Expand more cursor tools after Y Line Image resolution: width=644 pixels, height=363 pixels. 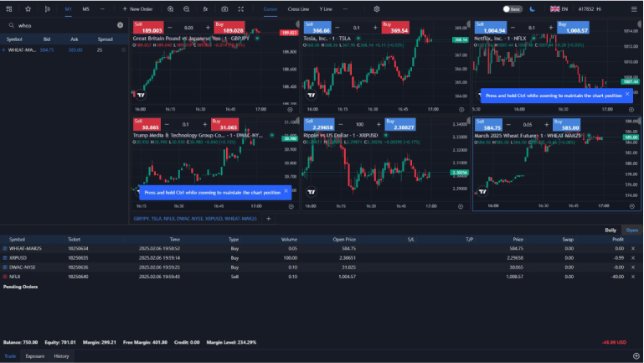click(x=345, y=9)
